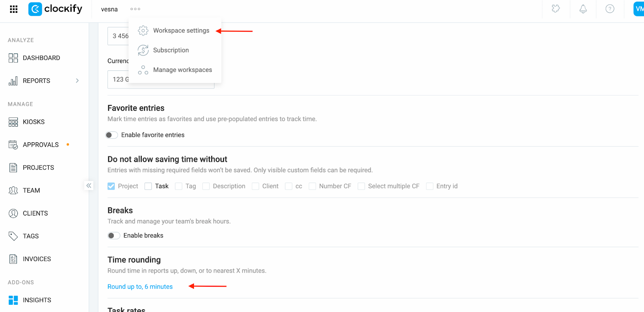Image resolution: width=644 pixels, height=312 pixels.
Task: Open the three-dot workspace menu
Action: point(135,9)
